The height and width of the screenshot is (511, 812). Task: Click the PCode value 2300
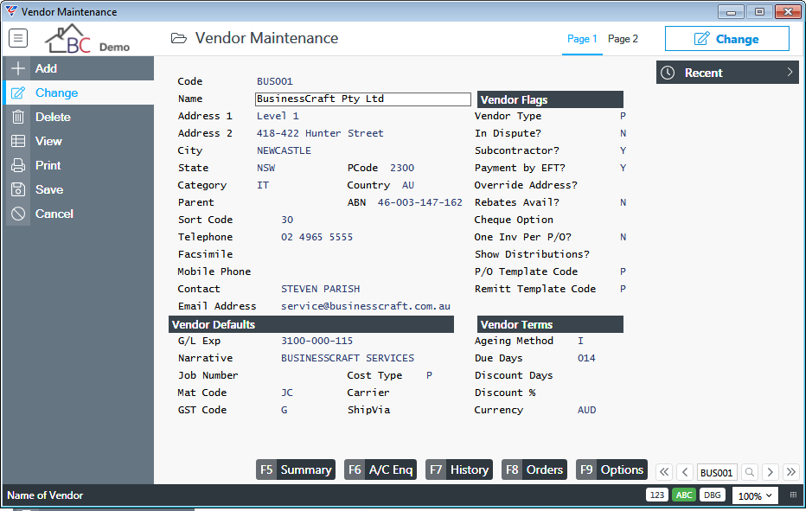tap(402, 168)
